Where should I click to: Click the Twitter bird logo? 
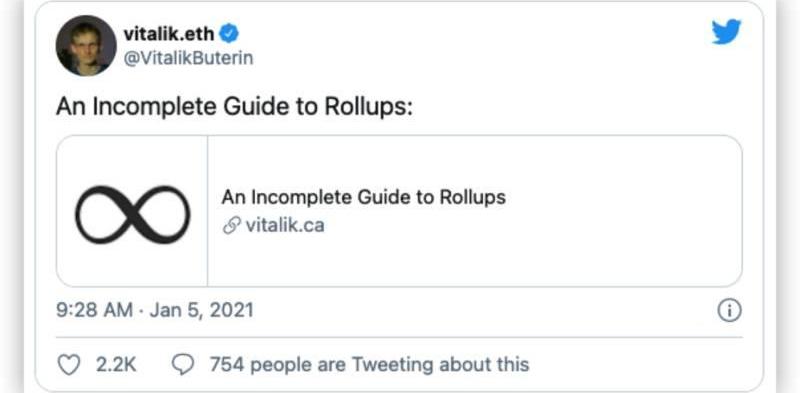[727, 32]
